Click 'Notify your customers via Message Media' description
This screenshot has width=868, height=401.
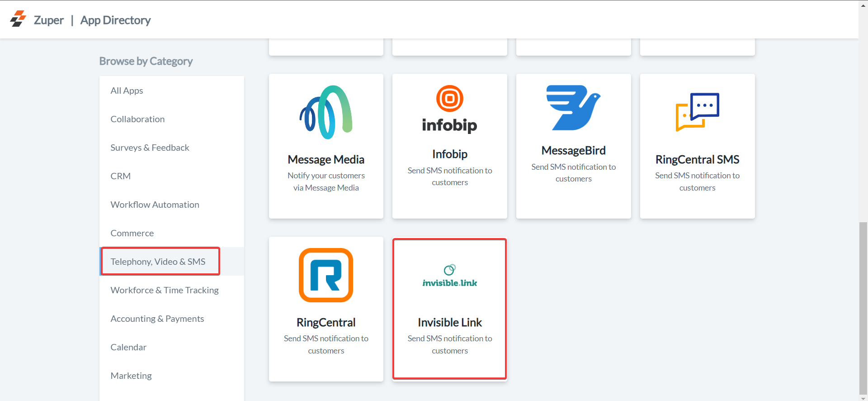[x=326, y=181]
